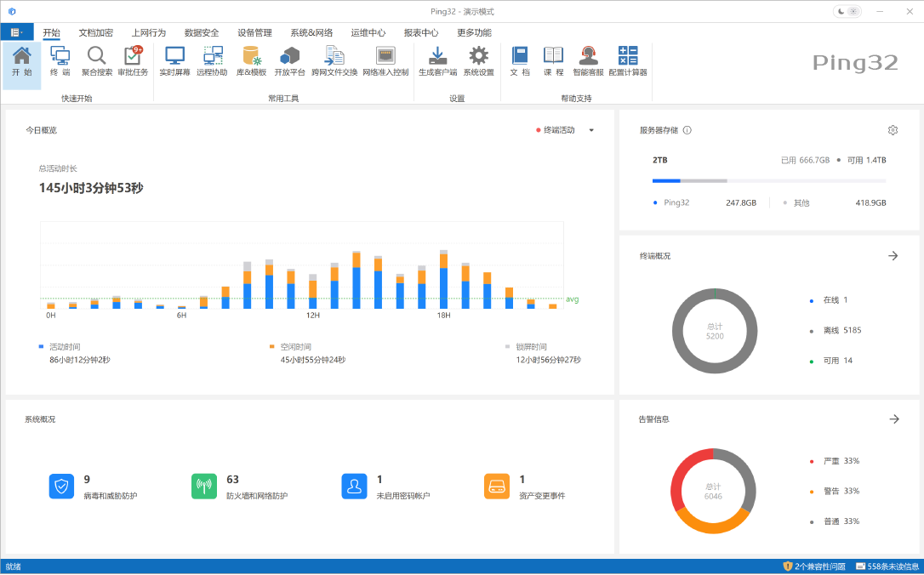
Task: Open the 聚合搜索 search tool
Action: (96, 60)
